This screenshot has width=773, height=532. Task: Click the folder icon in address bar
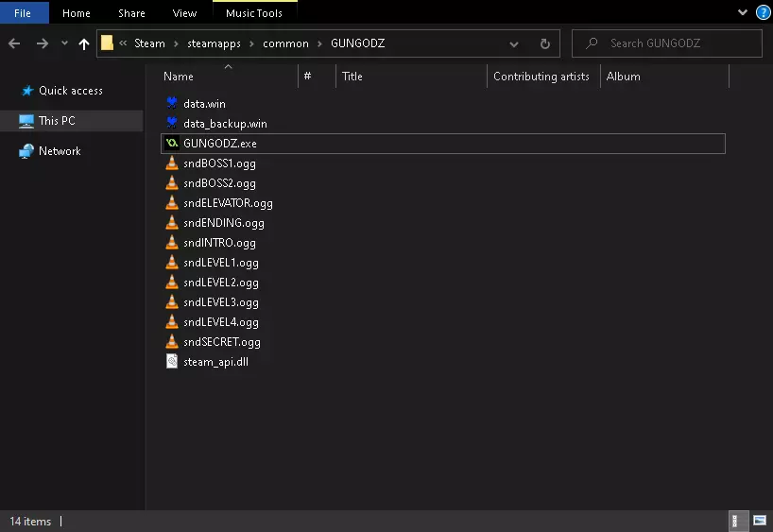point(107,43)
